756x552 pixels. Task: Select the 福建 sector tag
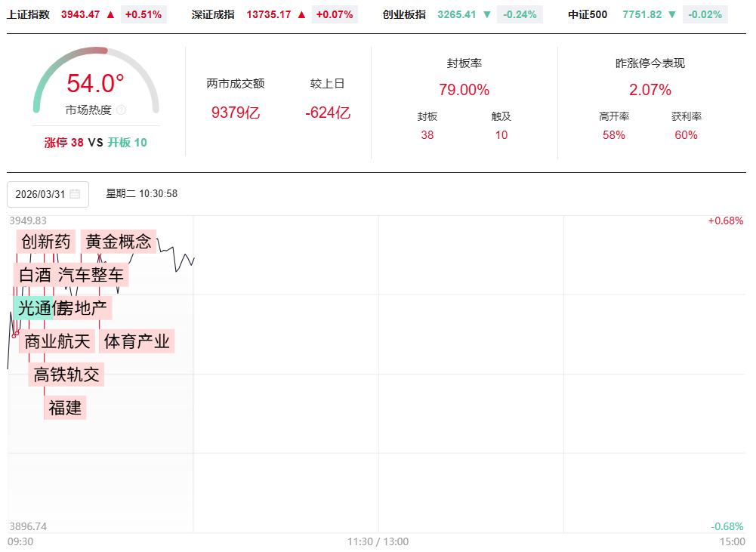click(65, 408)
